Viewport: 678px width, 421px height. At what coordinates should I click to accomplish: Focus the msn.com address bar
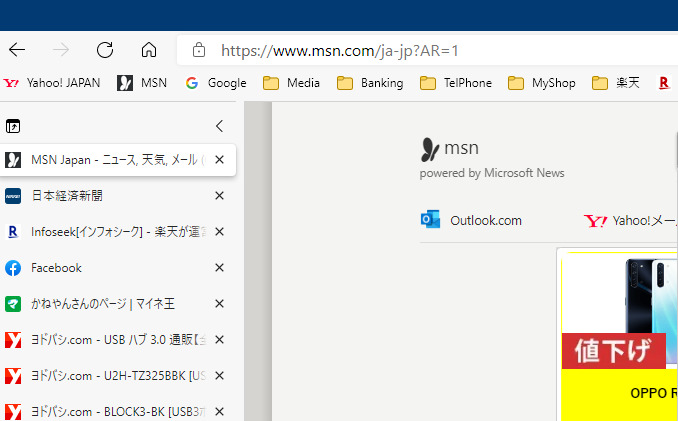[x=427, y=50]
